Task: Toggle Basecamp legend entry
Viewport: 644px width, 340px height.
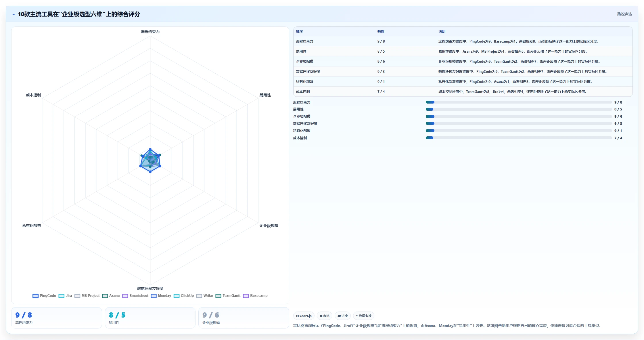Action: pyautogui.click(x=255, y=296)
